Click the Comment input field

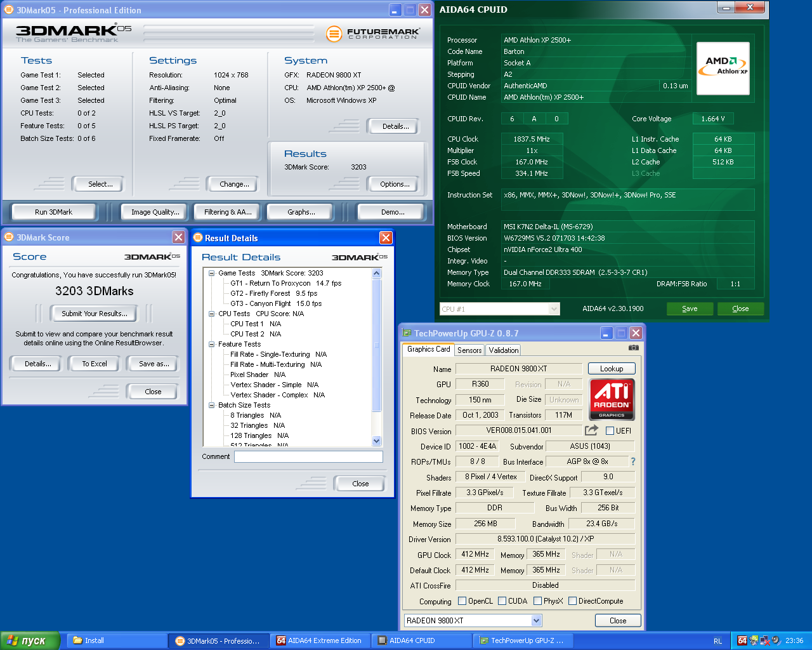[308, 456]
